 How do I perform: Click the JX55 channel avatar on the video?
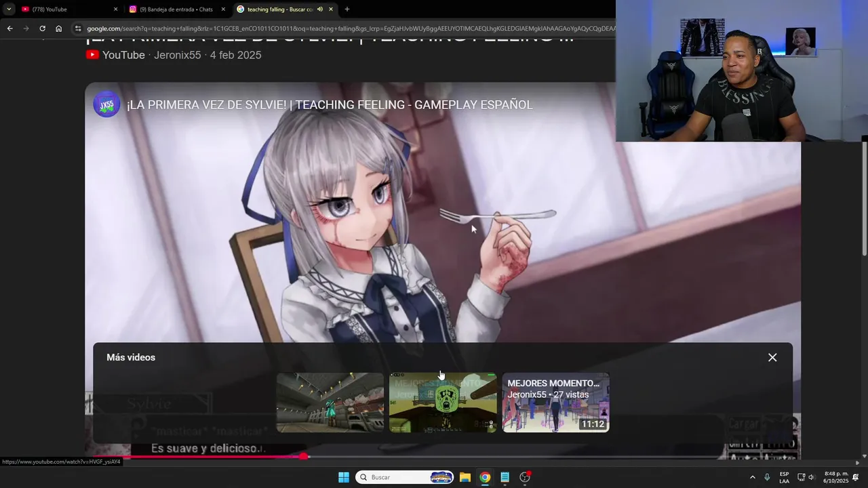click(106, 104)
